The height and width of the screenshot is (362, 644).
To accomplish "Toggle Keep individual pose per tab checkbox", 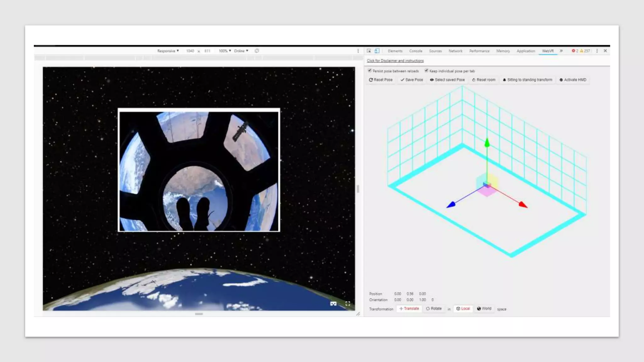I will pos(426,71).
